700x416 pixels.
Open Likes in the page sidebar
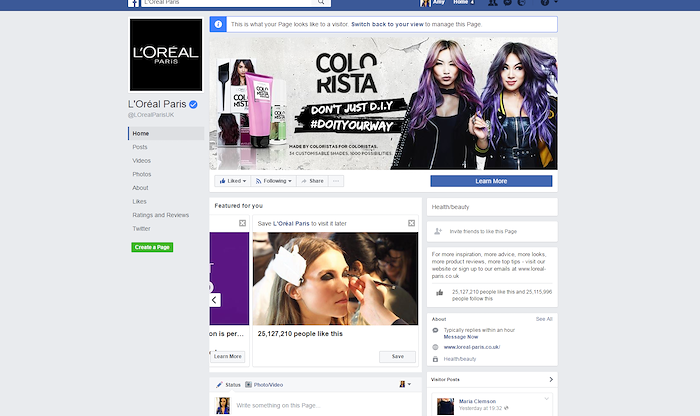coord(139,202)
